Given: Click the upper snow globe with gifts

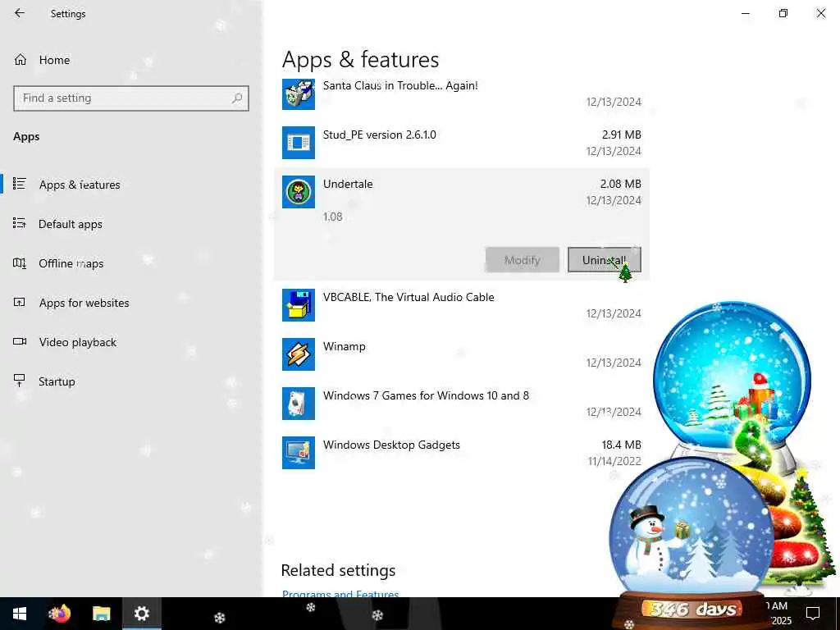Looking at the screenshot, I should [731, 375].
